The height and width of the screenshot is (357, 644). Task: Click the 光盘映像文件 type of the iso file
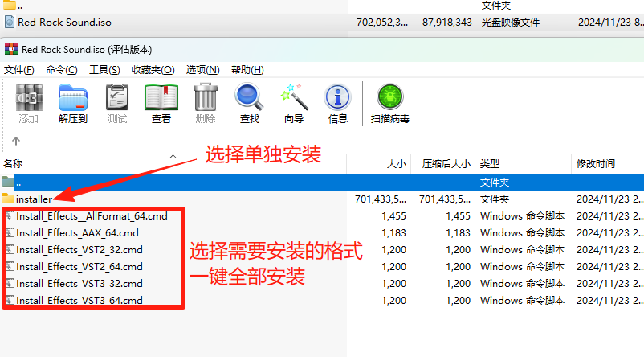click(x=511, y=23)
